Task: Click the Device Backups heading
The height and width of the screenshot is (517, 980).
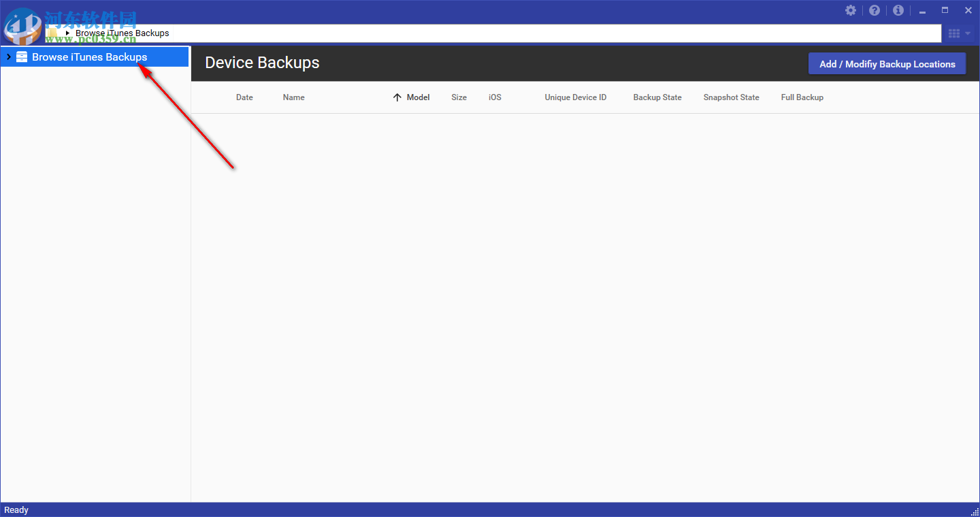Action: 263,63
